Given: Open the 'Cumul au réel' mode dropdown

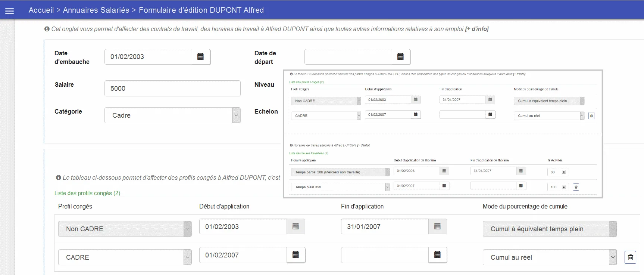Looking at the screenshot, I should click(550, 257).
